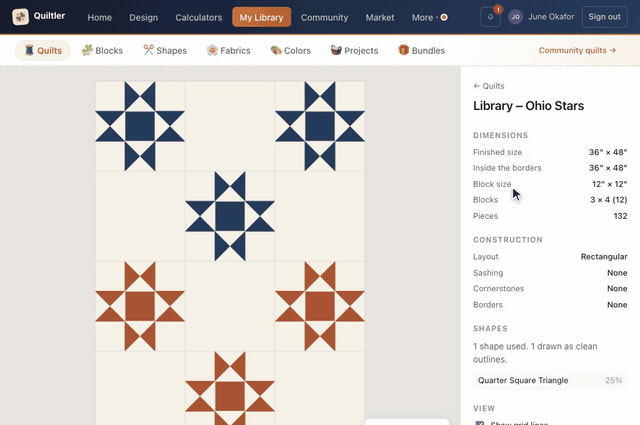
Task: Click the Quiltler logo icon
Action: click(20, 17)
